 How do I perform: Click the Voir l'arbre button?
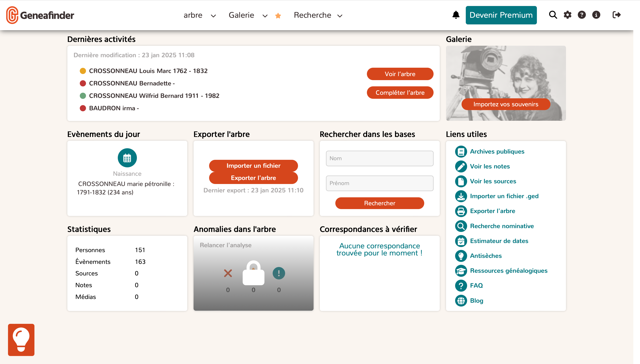pos(400,74)
